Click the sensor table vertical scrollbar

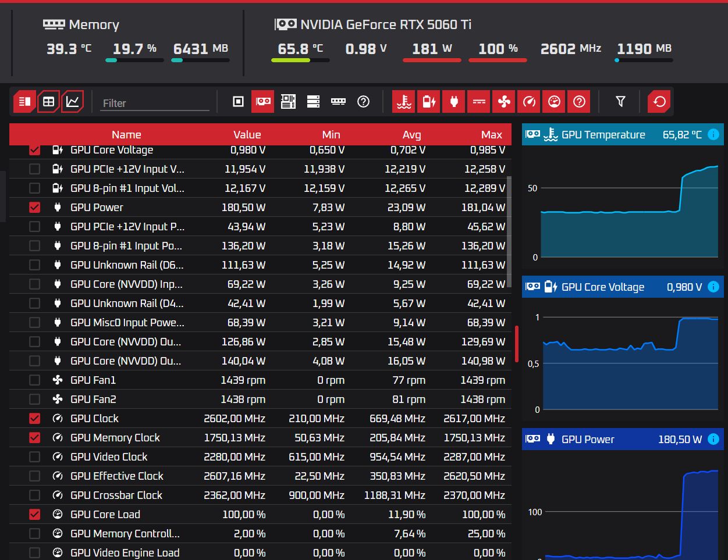510,233
